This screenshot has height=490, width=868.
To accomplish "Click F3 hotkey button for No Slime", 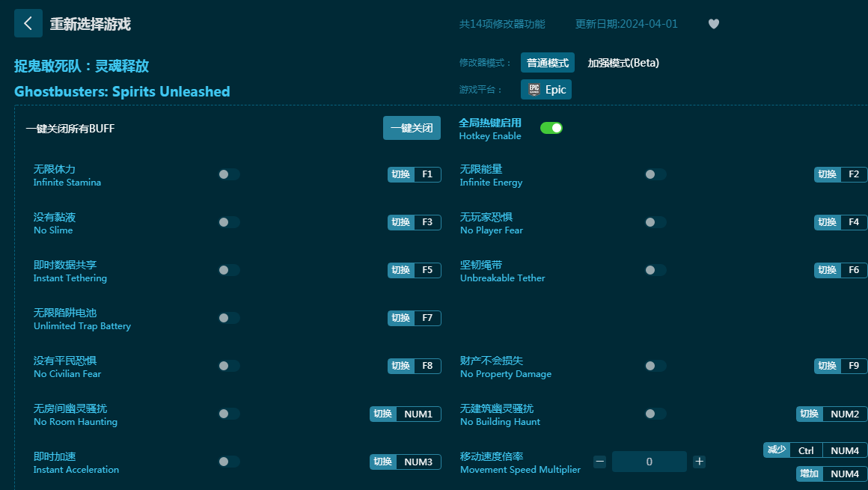I will pyautogui.click(x=414, y=222).
